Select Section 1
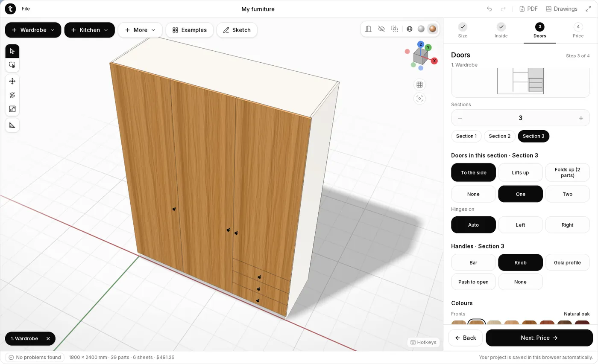Viewport: 598px width, 364px height. (x=466, y=136)
